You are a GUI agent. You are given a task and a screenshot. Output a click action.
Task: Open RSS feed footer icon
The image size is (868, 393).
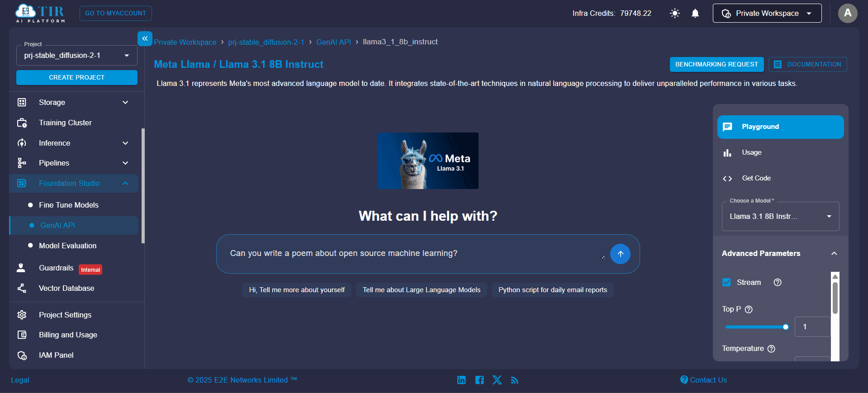pos(514,380)
